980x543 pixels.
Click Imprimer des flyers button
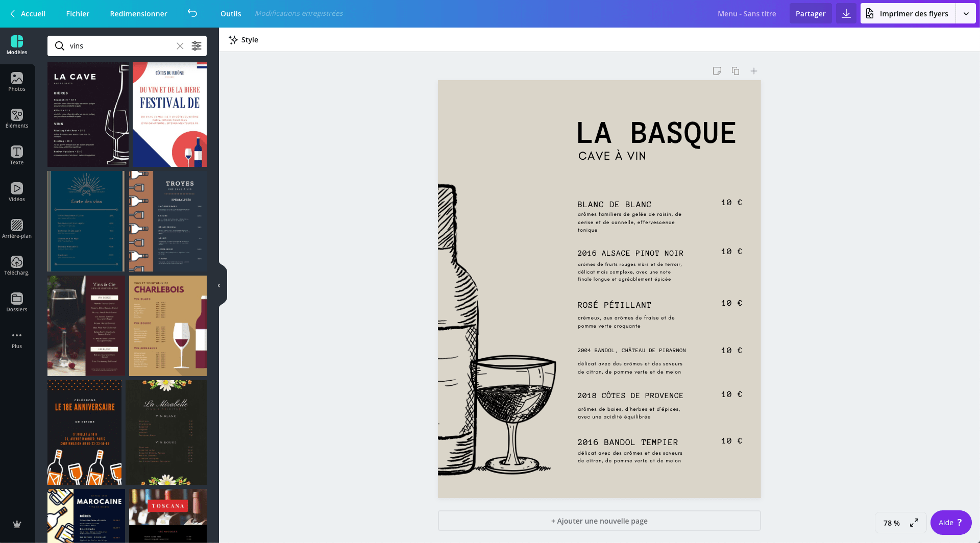[908, 14]
